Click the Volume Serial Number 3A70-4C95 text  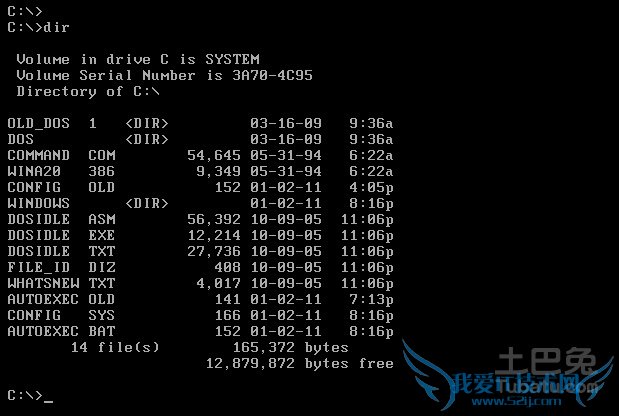click(165, 75)
